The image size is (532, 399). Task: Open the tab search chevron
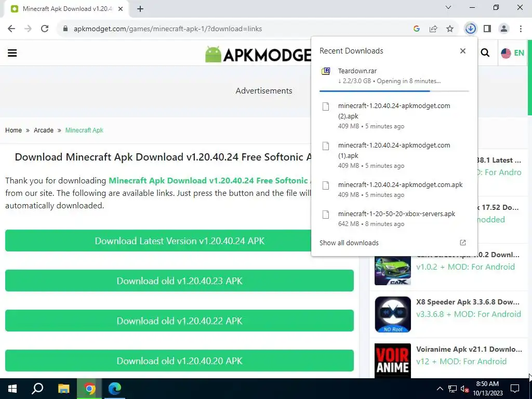point(448,7)
